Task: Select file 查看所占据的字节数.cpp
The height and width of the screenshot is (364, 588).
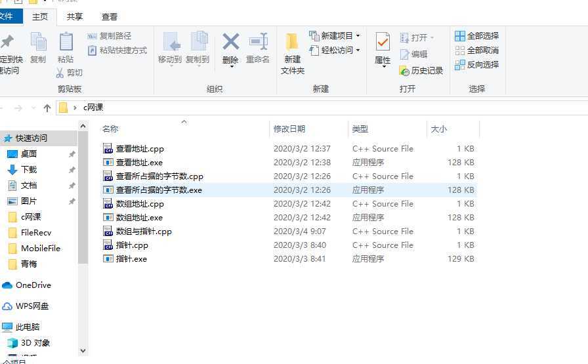Action: click(x=159, y=176)
